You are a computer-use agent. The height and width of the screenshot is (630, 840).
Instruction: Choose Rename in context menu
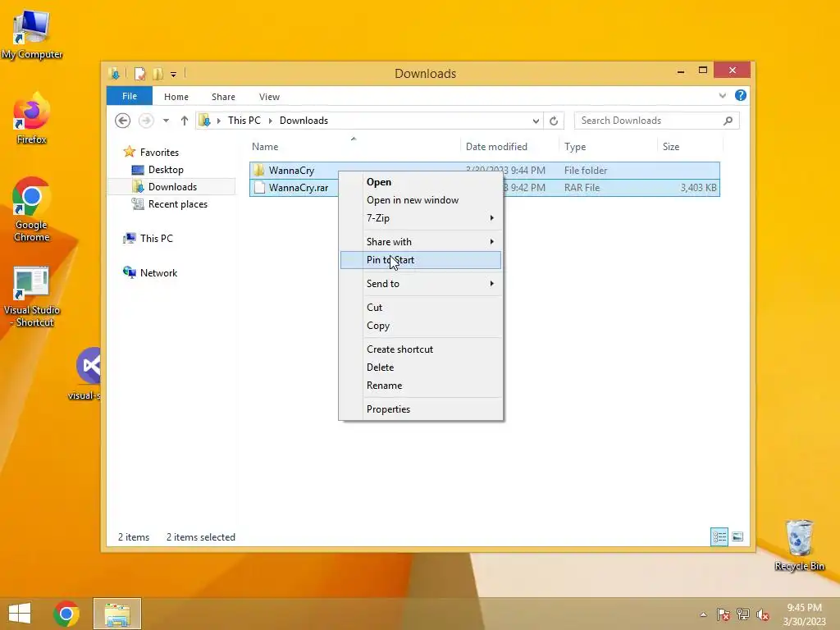[x=421, y=386]
